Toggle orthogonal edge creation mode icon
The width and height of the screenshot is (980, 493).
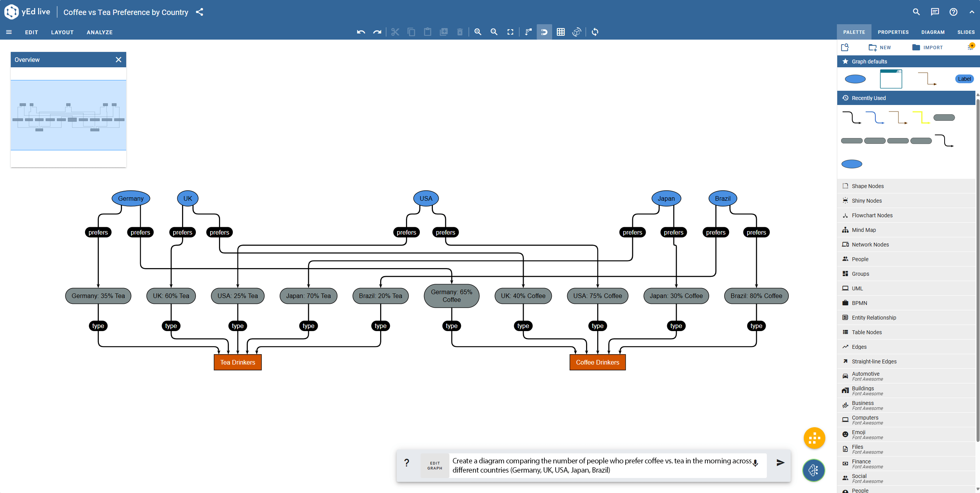click(528, 32)
